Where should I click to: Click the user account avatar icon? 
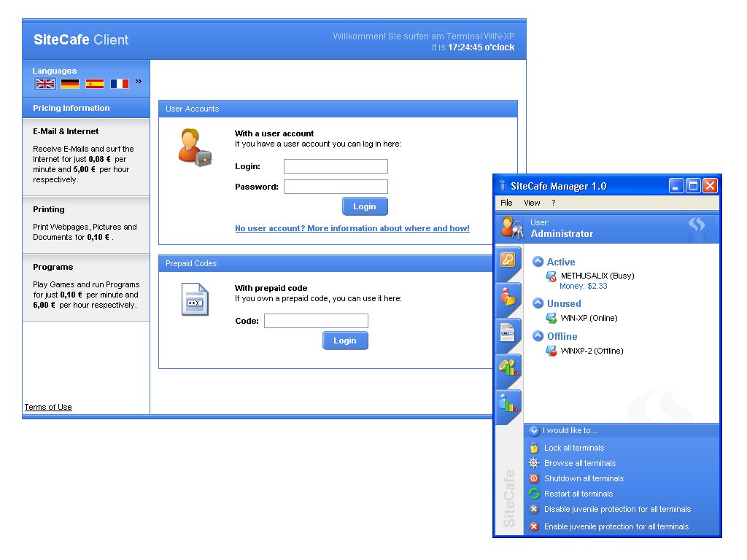194,147
